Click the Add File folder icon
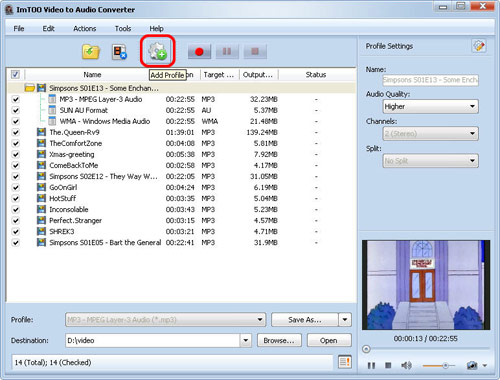 point(91,52)
